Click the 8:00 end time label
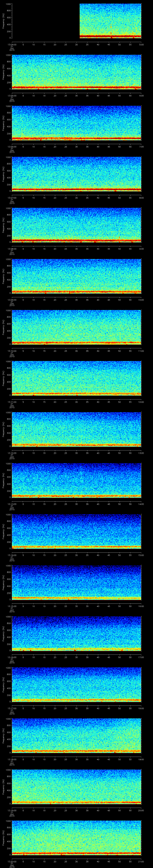The image size is (153, 868). (x=141, y=198)
